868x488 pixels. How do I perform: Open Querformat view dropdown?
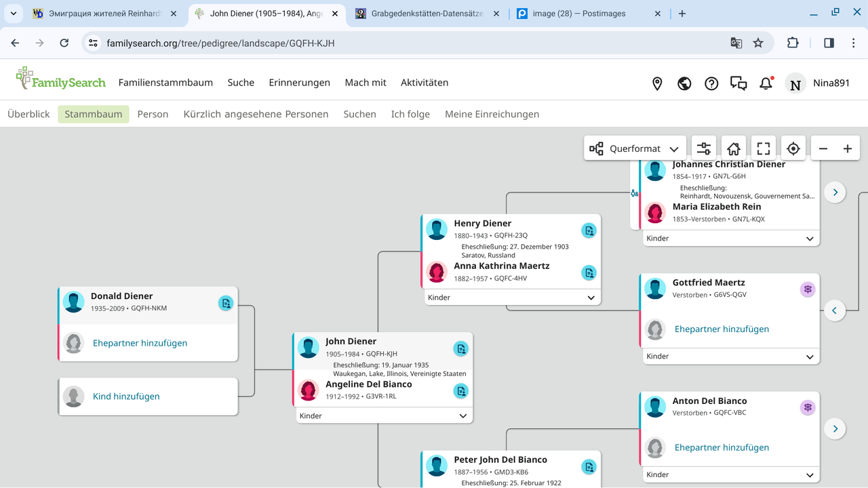coord(635,148)
